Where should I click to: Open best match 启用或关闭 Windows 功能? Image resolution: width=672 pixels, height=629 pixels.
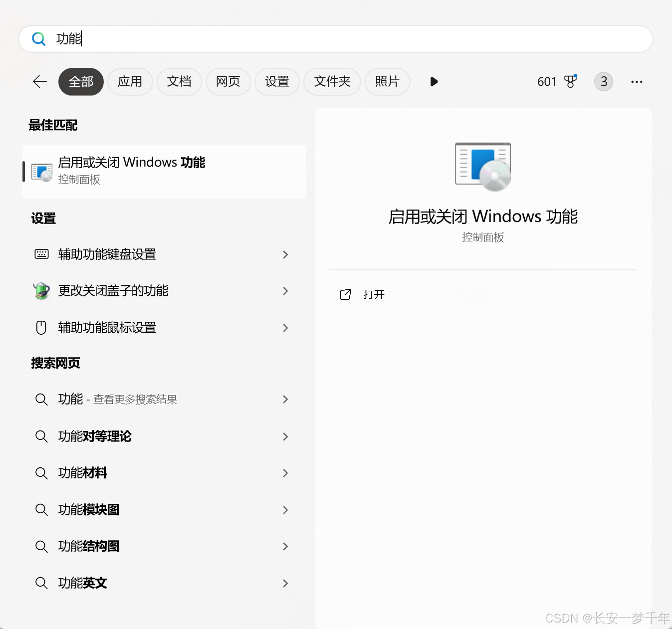164,172
